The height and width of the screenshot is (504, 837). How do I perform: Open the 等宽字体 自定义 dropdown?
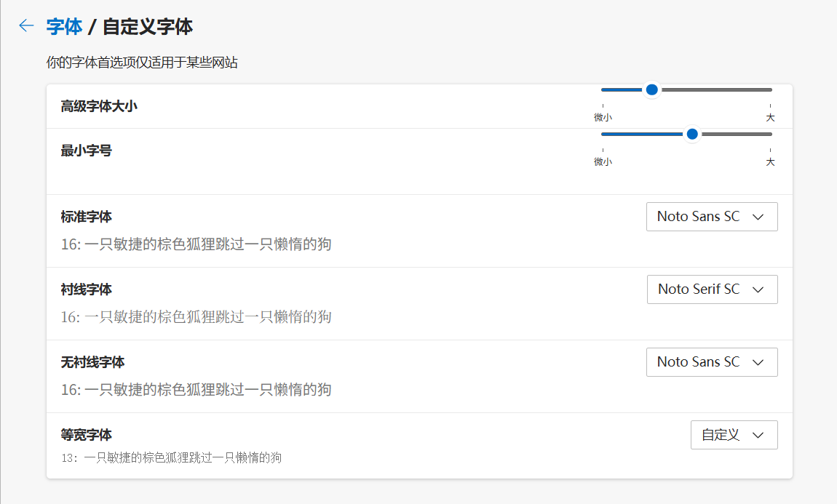coord(734,435)
